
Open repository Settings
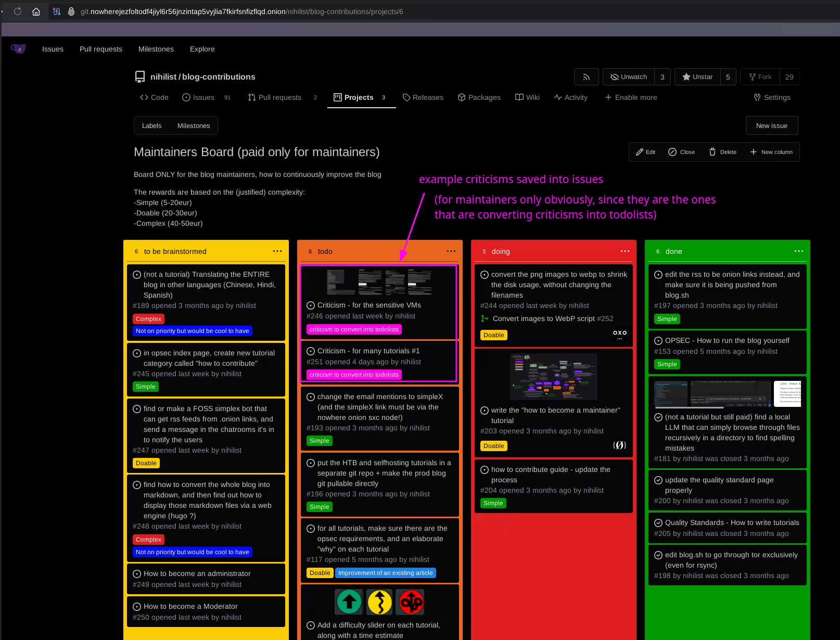point(772,97)
